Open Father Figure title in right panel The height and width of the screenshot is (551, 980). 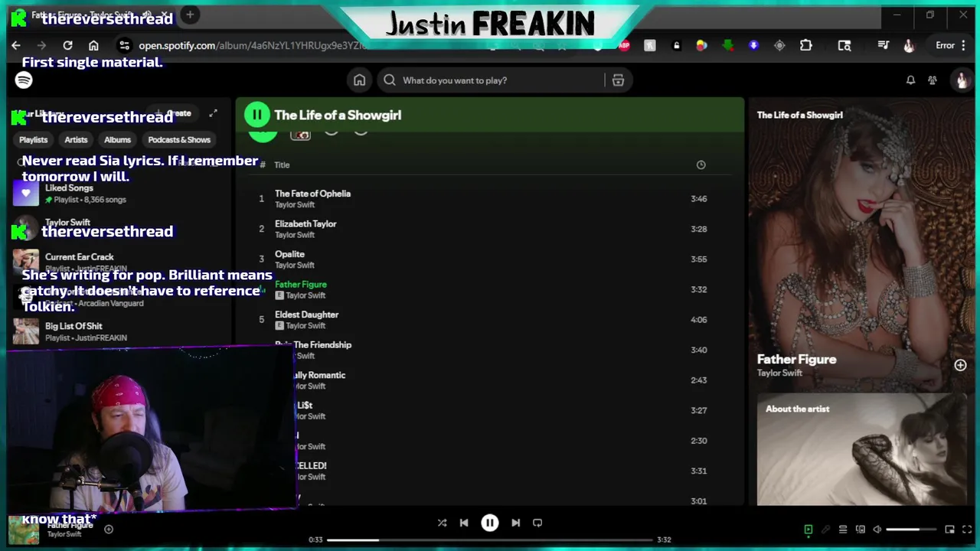[x=796, y=359]
